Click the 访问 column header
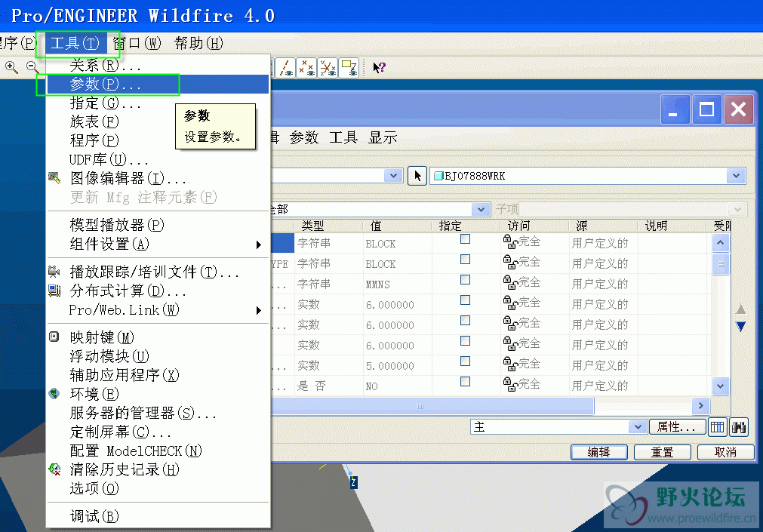 (x=535, y=226)
